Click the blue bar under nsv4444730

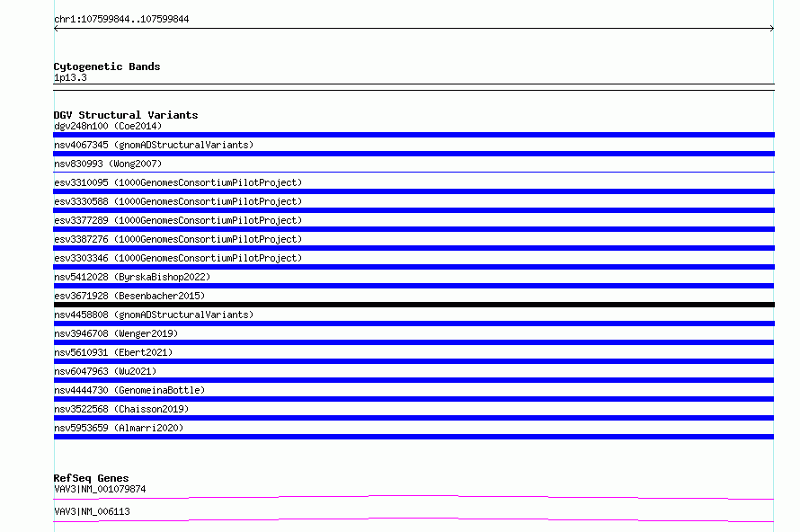413,399
